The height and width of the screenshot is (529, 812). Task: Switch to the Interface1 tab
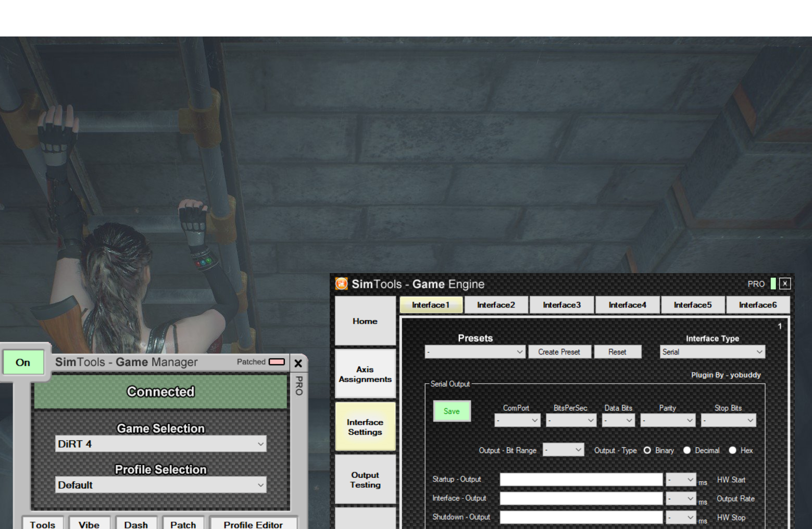click(431, 305)
